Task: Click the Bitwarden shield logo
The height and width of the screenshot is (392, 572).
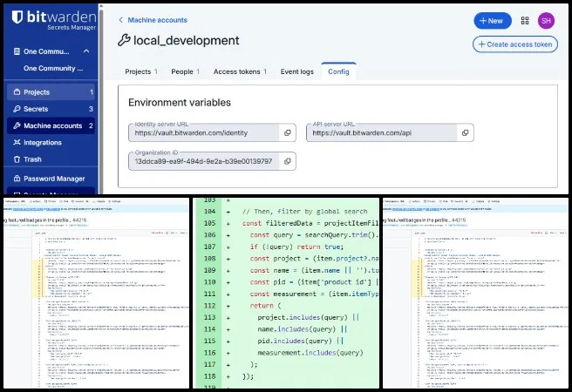Action: [x=17, y=17]
